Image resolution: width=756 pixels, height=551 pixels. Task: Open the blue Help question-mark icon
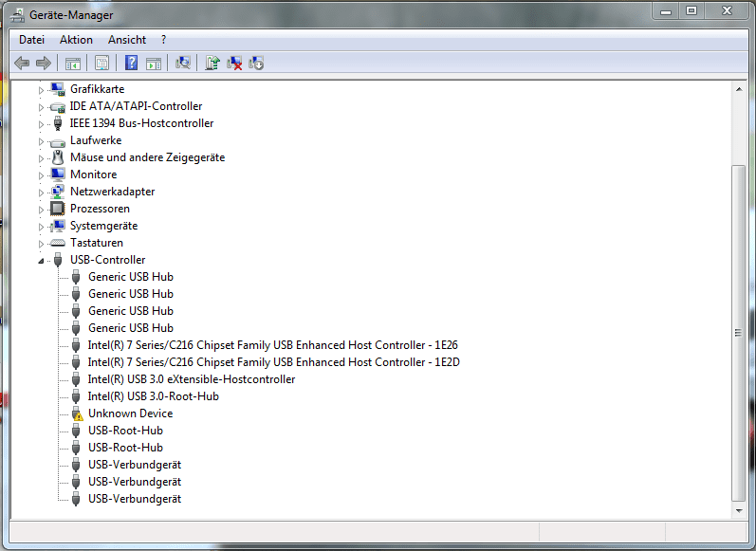(x=131, y=63)
